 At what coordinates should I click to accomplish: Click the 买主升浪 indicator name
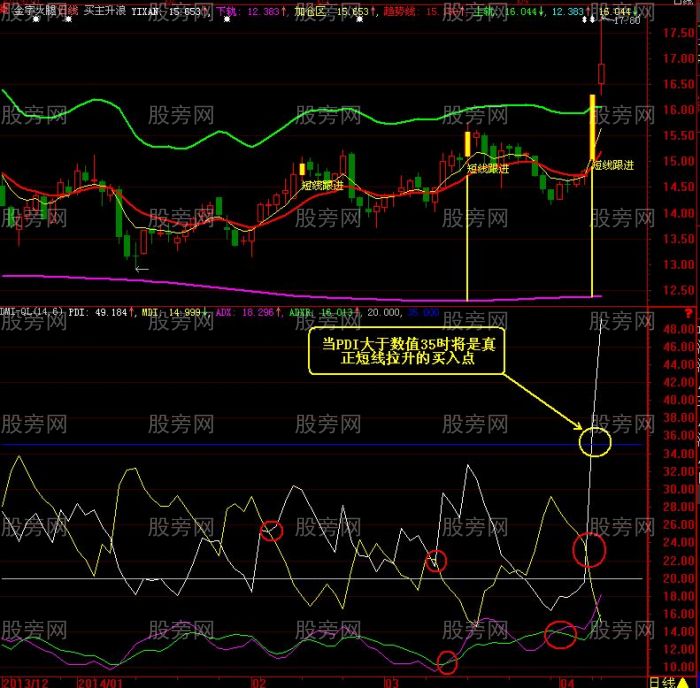tap(105, 11)
